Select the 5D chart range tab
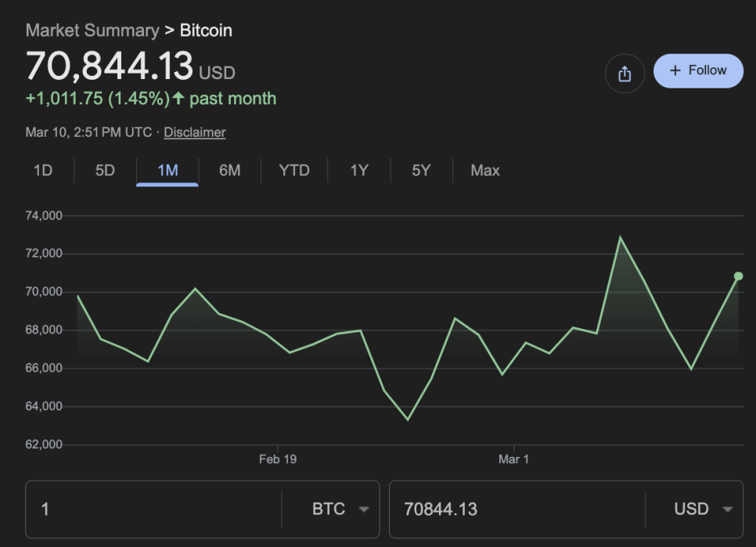 click(105, 171)
